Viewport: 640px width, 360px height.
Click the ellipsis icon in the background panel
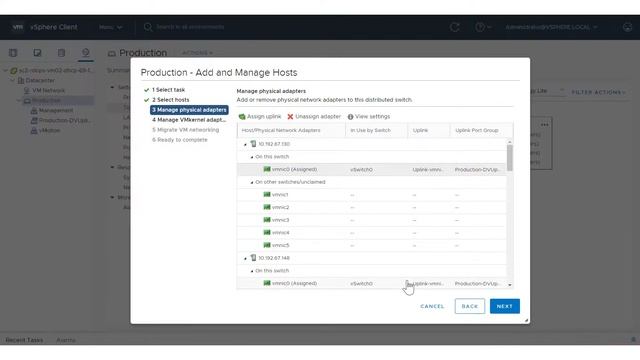coord(544,125)
